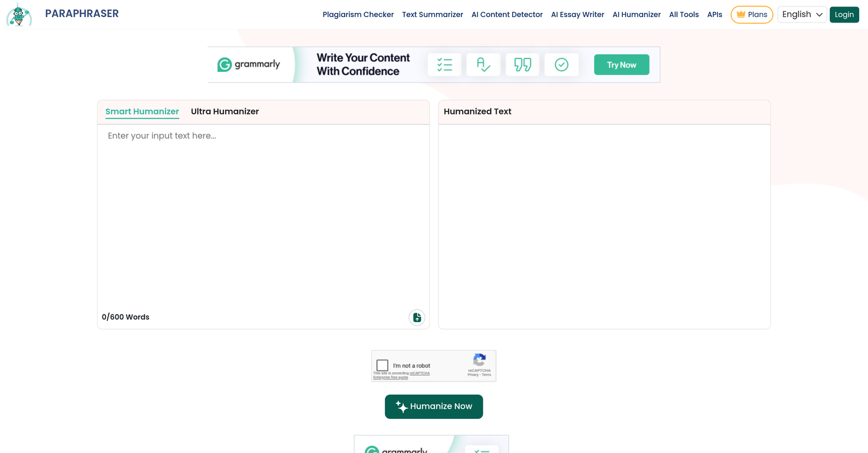Viewport: 868px width, 453px height.
Task: Go to AI Content Detector in the navigation
Action: point(507,15)
